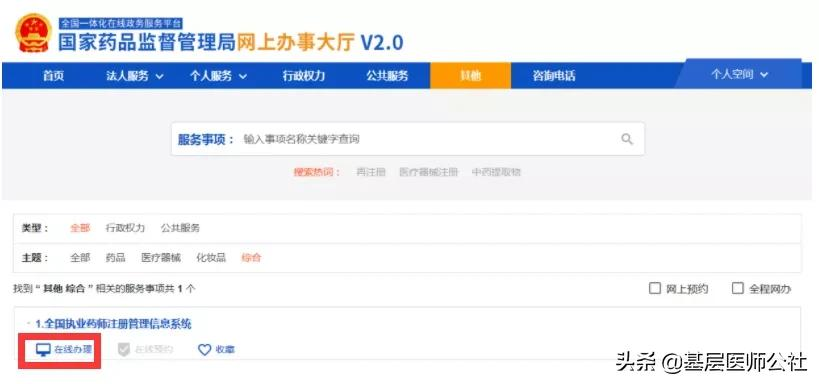The image size is (819, 384).
Task: Open the 行政权力 navigation tab
Action: 303,76
